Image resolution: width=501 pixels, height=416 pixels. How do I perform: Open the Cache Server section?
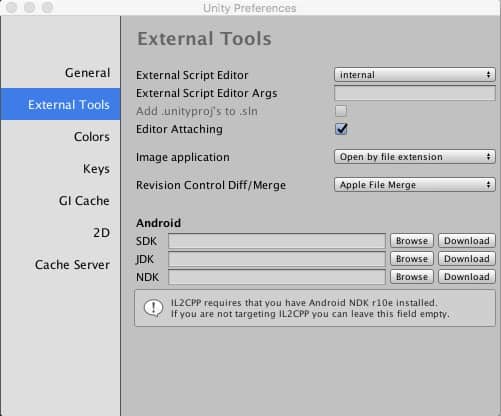[x=72, y=265]
